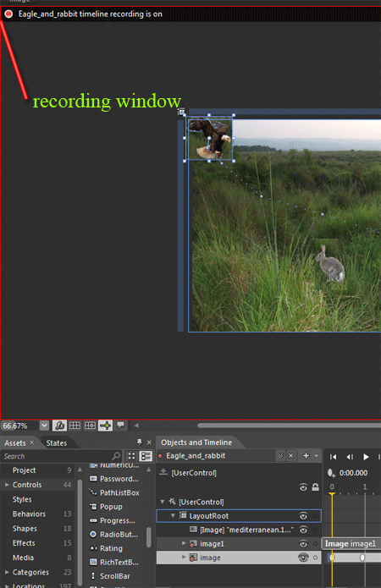This screenshot has width=381, height=588.
Task: Go to first frame of timeline
Action: click(333, 456)
